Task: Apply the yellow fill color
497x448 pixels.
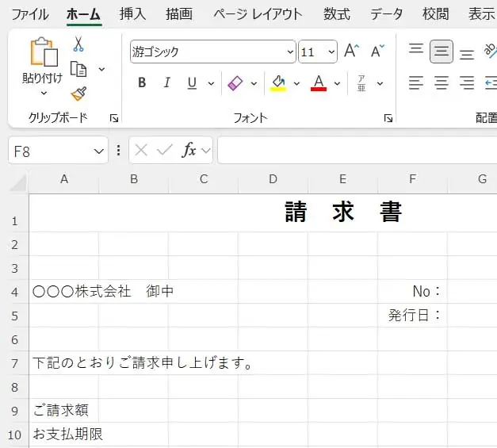Action: tap(277, 83)
